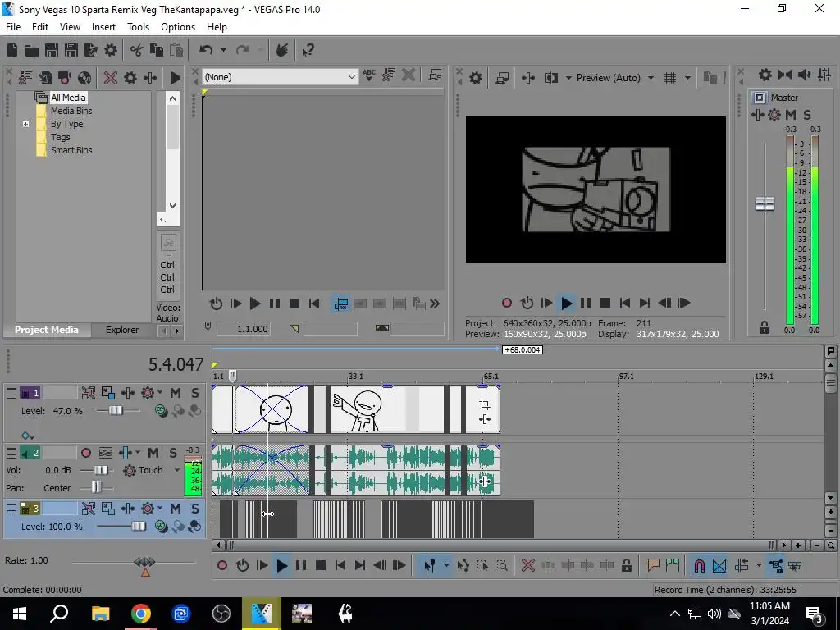Image resolution: width=840 pixels, height=630 pixels.
Task: Adjust audio track 2 Vol slider
Action: tap(101, 470)
